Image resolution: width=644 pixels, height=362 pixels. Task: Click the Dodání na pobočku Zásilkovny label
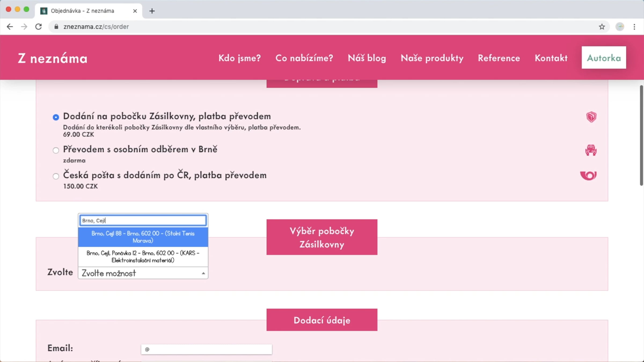pyautogui.click(x=167, y=116)
